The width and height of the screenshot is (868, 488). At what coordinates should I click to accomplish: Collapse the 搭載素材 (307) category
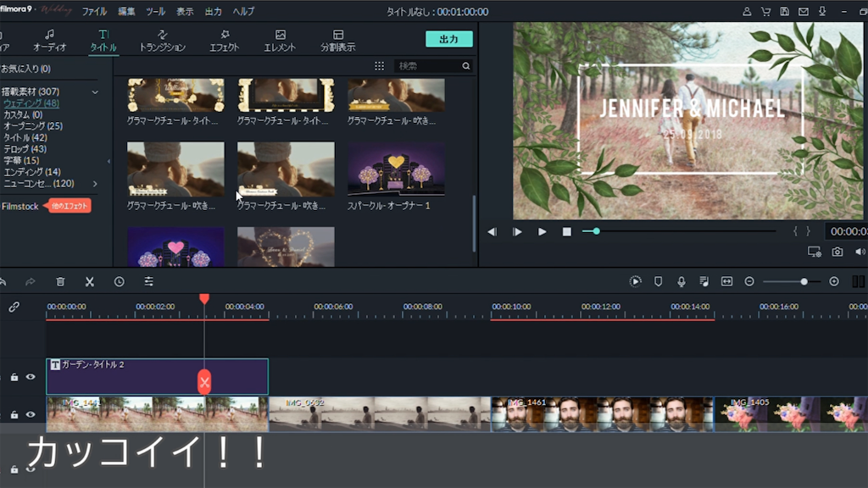95,91
